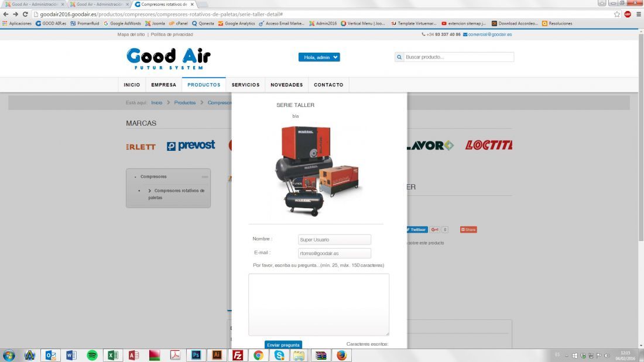
Task: Open Excel from the taskbar
Action: coord(113,356)
